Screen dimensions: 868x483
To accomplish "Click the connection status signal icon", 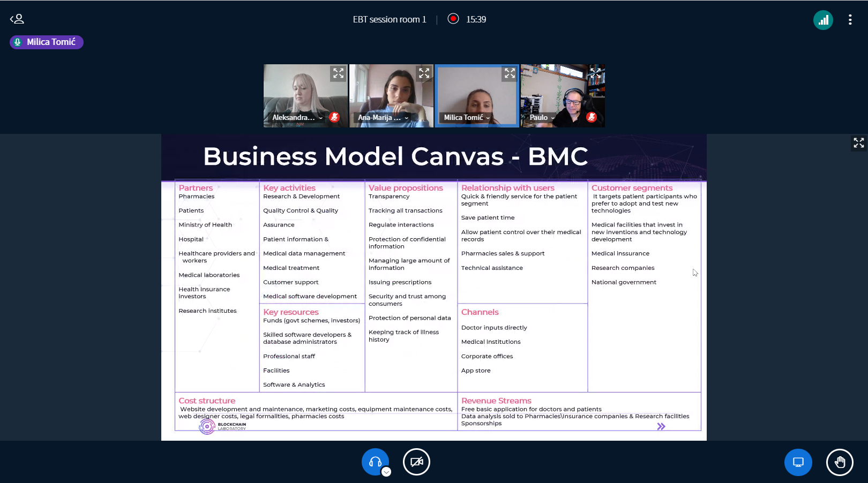I will click(823, 20).
